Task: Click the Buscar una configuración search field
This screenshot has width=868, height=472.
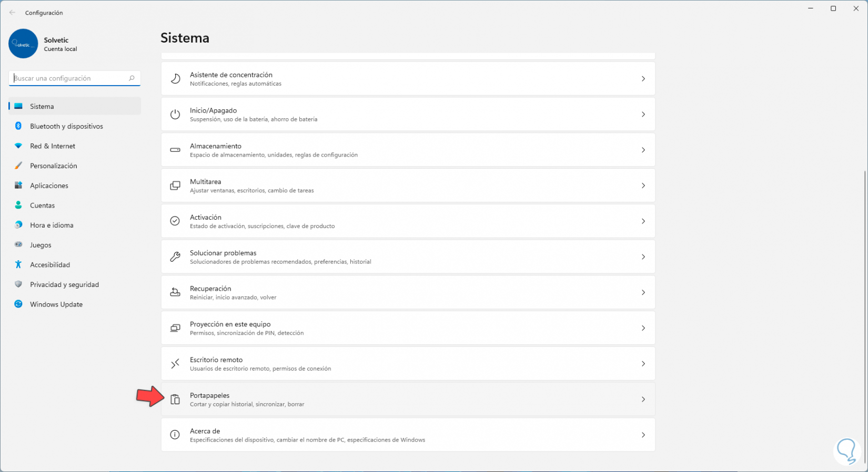Action: click(71, 78)
